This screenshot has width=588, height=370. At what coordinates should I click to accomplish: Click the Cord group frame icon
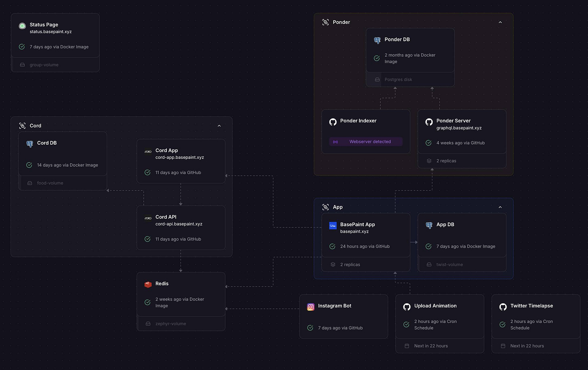(x=22, y=126)
